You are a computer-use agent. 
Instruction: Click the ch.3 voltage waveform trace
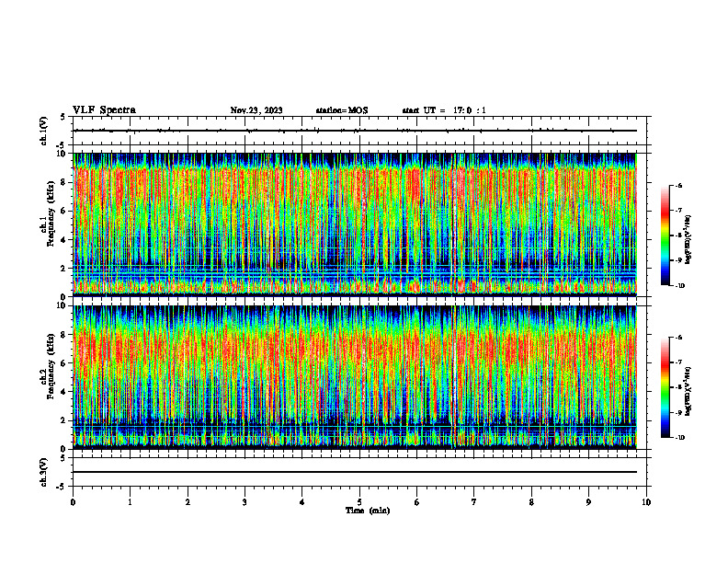tap(355, 472)
